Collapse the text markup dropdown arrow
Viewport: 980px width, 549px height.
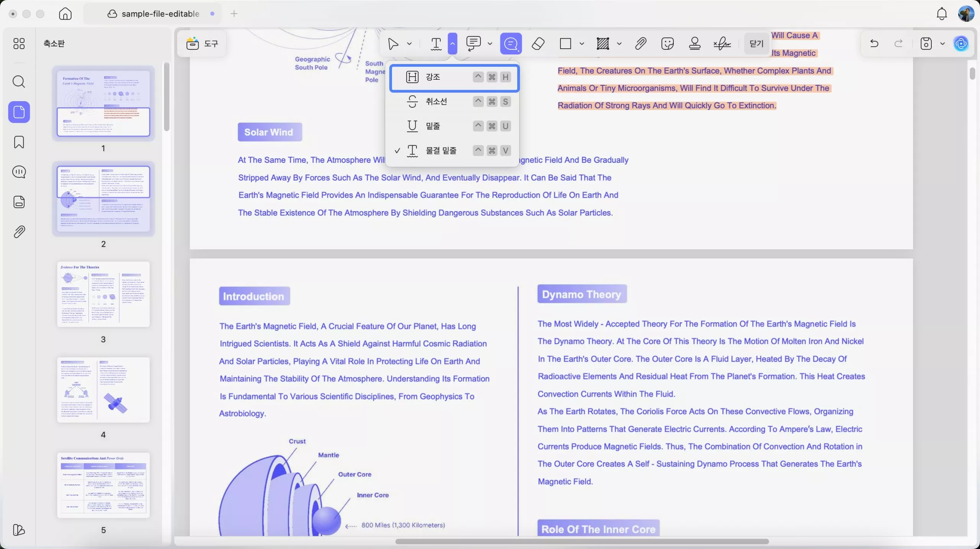[x=452, y=44]
